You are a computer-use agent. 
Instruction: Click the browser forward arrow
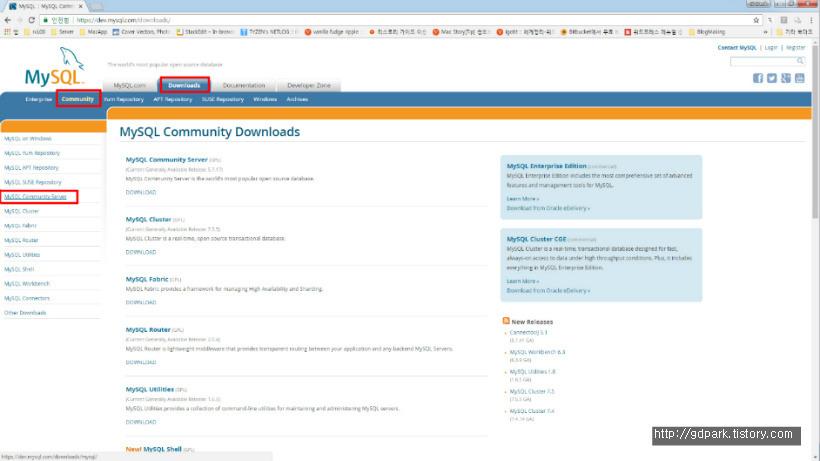(19, 20)
